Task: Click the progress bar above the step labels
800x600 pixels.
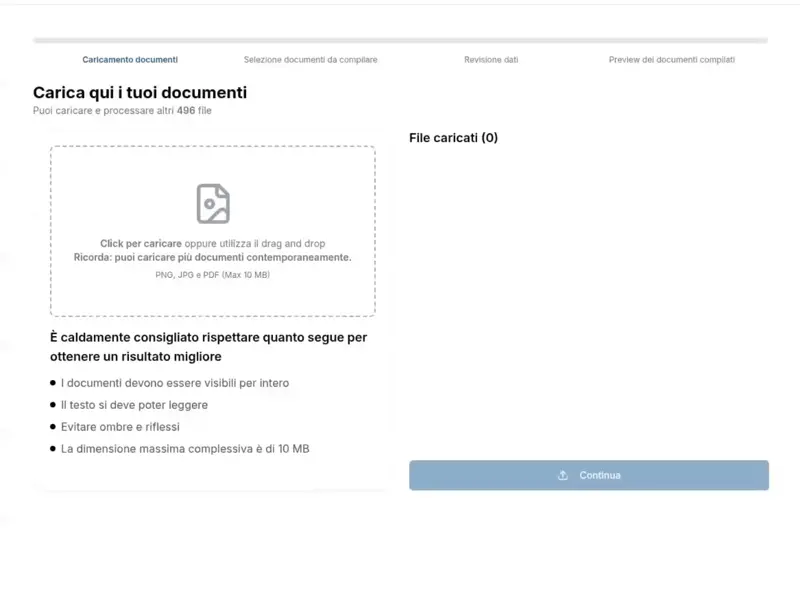Action: 400,41
